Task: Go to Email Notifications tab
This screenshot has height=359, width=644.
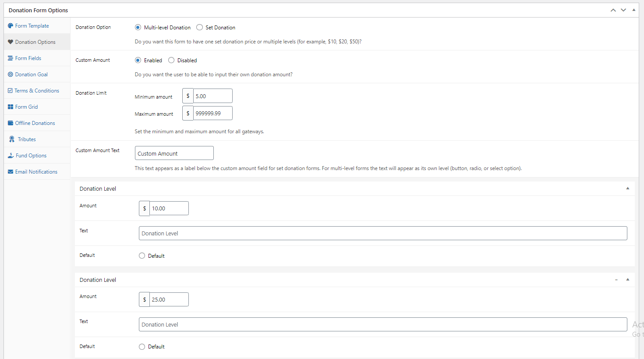Action: [37, 172]
